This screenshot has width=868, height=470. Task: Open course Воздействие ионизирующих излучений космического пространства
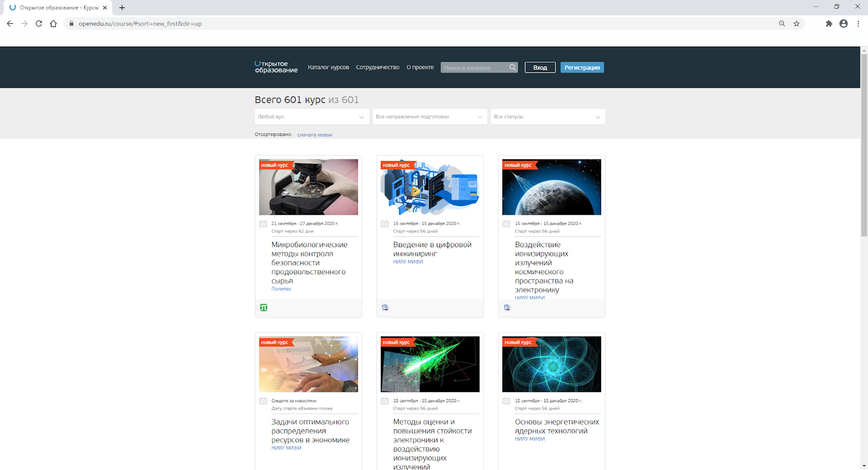pos(544,267)
